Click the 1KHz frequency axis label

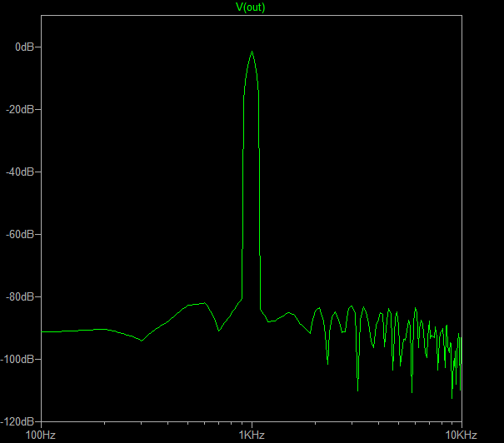click(x=252, y=435)
